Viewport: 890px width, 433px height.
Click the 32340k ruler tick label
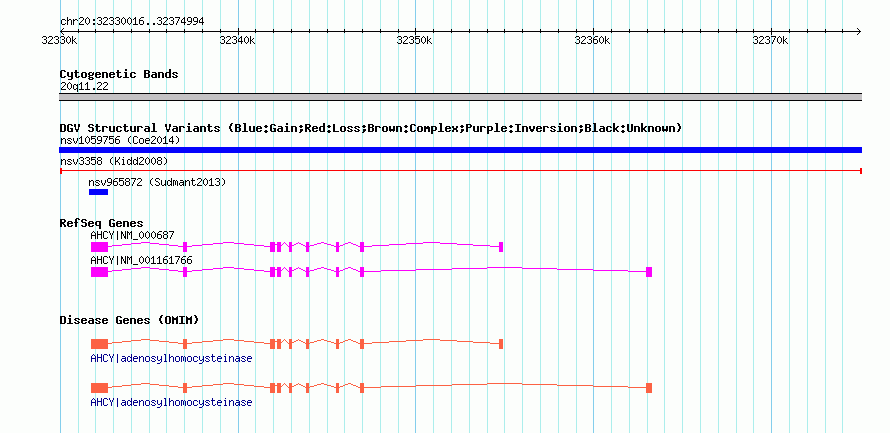[237, 40]
